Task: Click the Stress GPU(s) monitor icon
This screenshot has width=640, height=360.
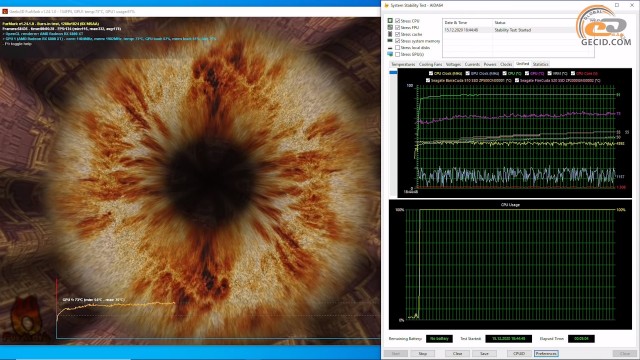Action: [390, 54]
